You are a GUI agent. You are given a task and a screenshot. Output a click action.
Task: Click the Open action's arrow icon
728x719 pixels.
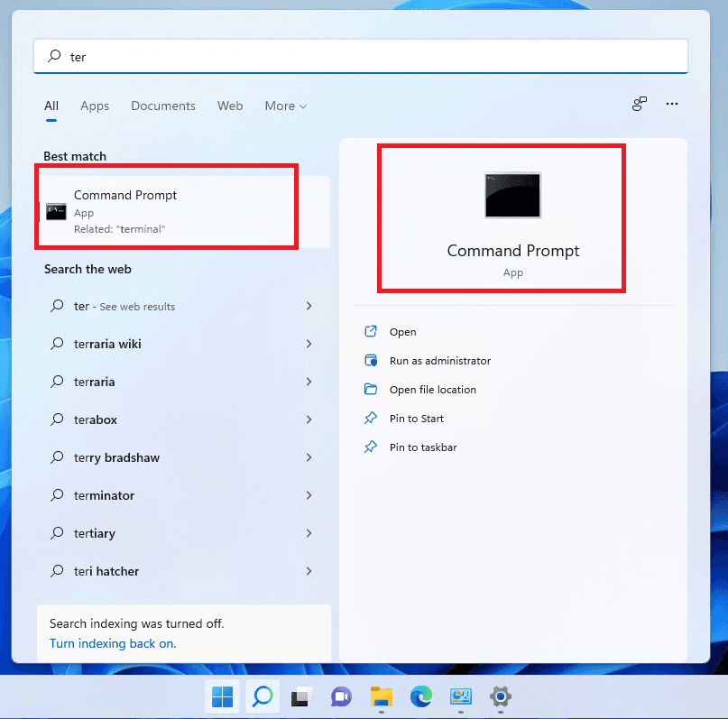pyautogui.click(x=371, y=331)
